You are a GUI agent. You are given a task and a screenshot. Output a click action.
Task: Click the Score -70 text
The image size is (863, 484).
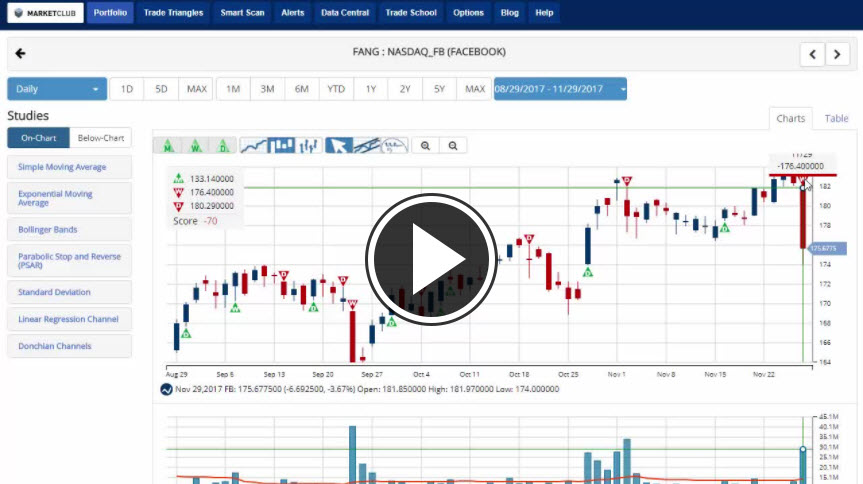tap(195, 221)
